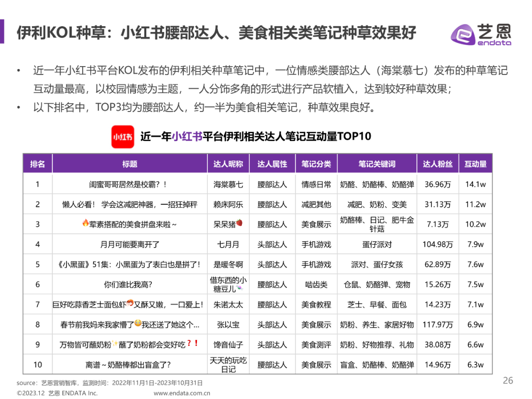The width and height of the screenshot is (532, 399).
Task: Click fans value 117.97万
Action: (438, 325)
